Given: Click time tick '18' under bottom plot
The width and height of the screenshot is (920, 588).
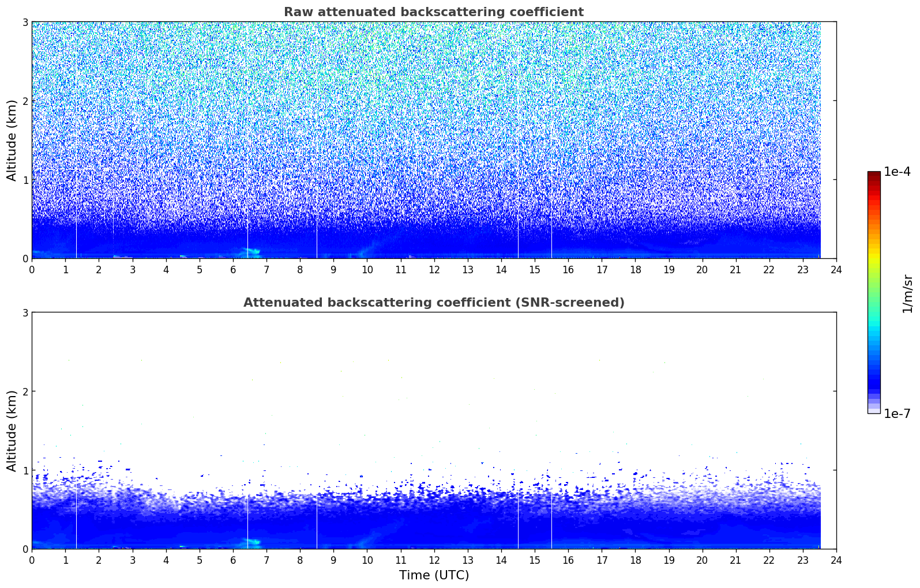Looking at the screenshot, I should (635, 560).
